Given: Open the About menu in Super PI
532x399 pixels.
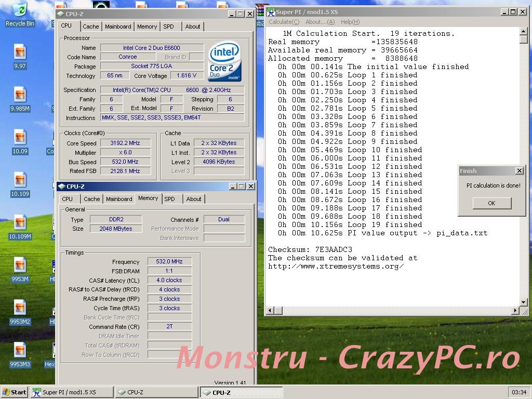Looking at the screenshot, I should coord(320,22).
